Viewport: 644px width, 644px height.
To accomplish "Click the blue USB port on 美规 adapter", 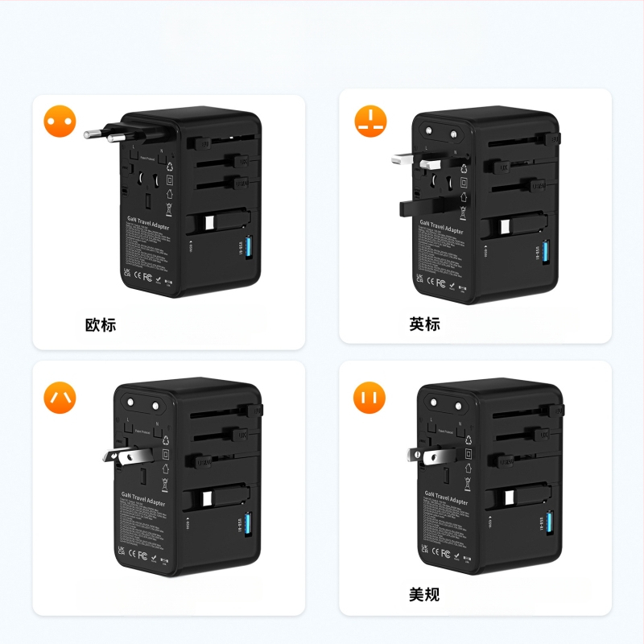I will click(550, 522).
